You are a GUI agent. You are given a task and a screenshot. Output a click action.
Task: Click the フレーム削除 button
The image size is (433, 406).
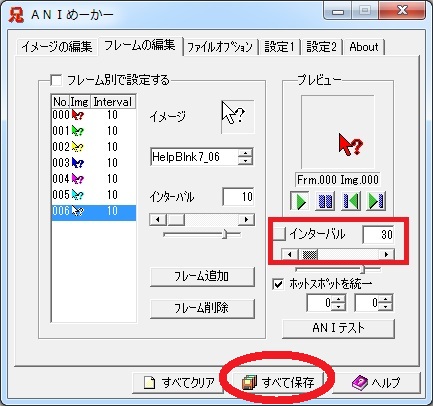[x=202, y=308]
